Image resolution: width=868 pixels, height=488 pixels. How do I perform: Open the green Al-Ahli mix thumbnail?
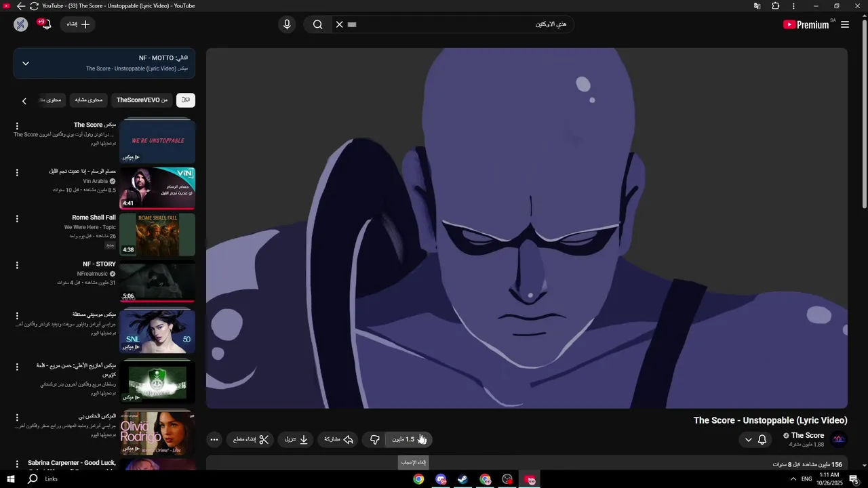point(157,382)
